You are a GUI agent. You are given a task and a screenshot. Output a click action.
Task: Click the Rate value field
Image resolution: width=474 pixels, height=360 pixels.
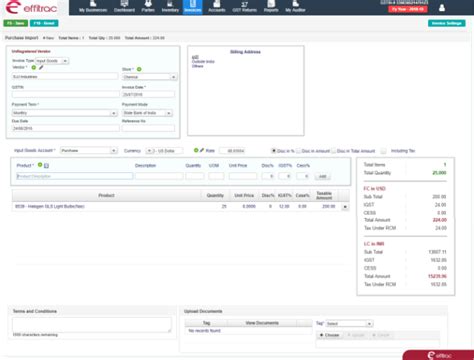232,151
